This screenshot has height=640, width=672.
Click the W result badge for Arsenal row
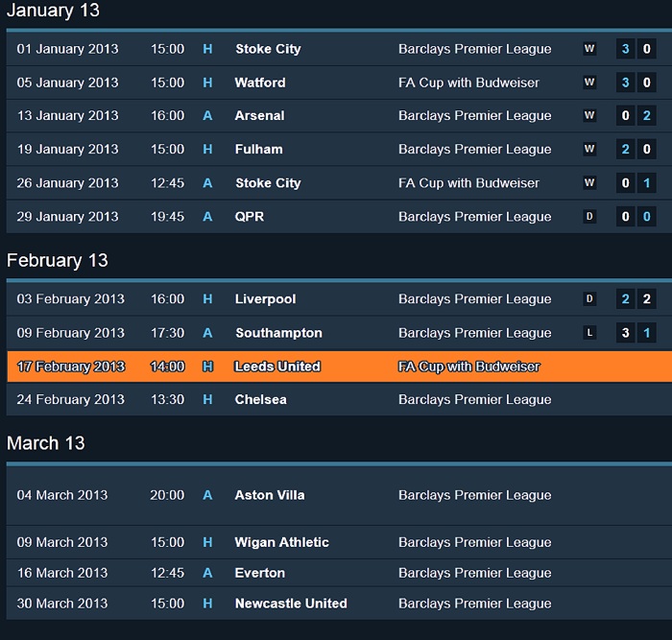(x=589, y=116)
